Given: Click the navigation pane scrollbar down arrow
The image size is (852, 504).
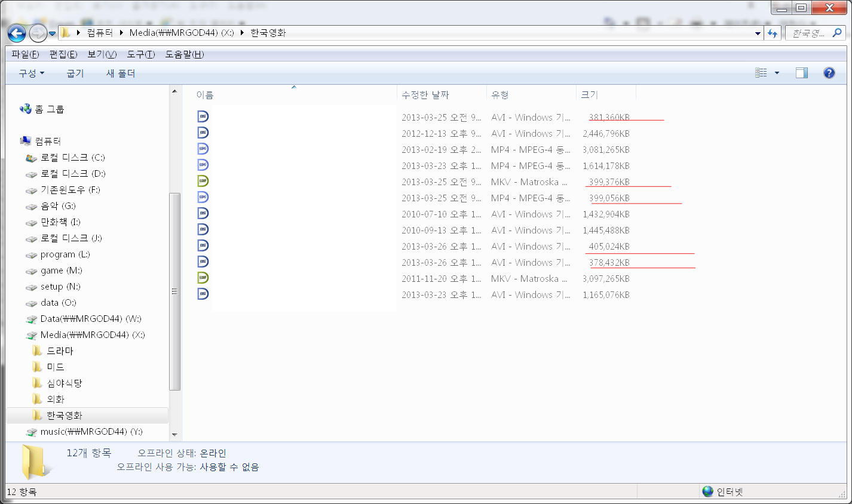Looking at the screenshot, I should pyautogui.click(x=174, y=435).
